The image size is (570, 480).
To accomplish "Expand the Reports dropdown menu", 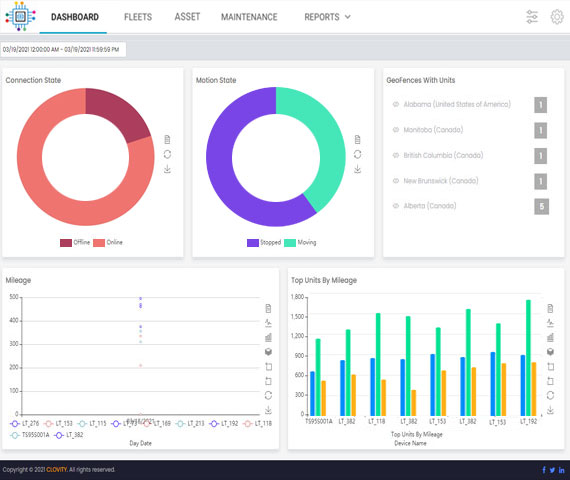I will [327, 17].
